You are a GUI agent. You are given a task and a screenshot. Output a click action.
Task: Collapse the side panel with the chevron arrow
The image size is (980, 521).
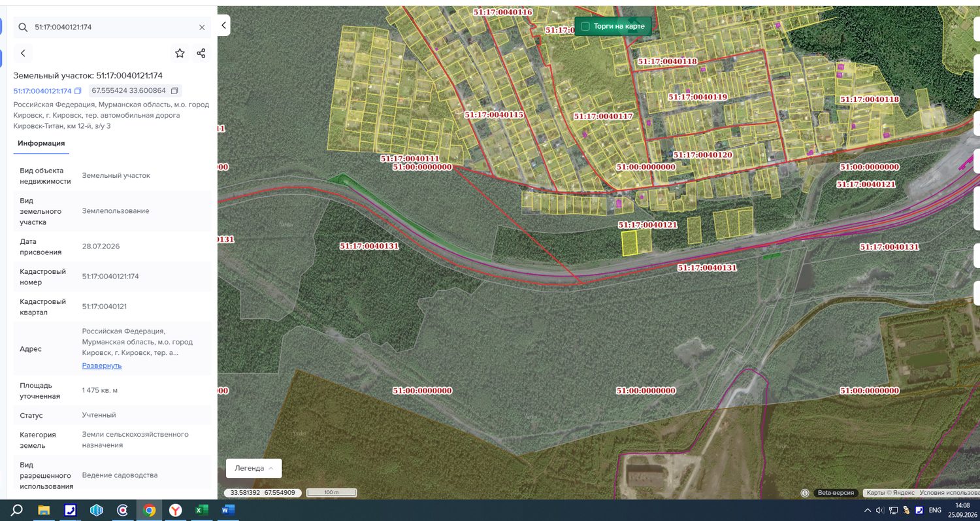(223, 25)
